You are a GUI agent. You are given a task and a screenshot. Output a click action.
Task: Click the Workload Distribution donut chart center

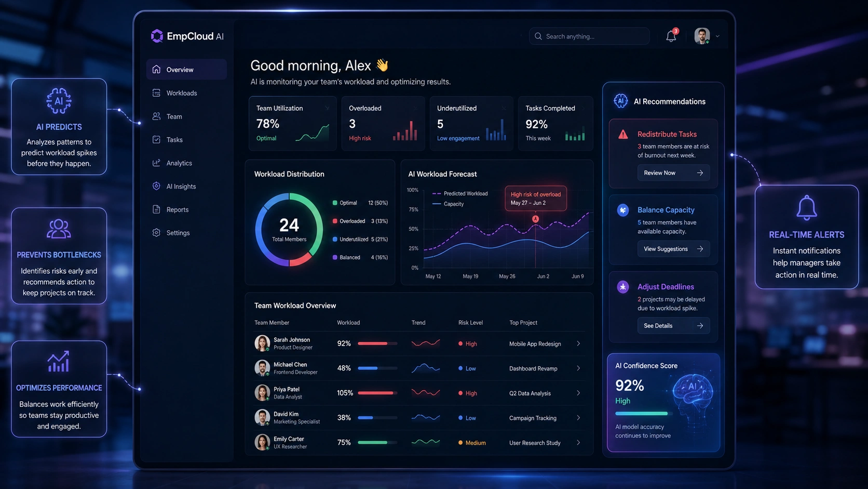(x=289, y=229)
